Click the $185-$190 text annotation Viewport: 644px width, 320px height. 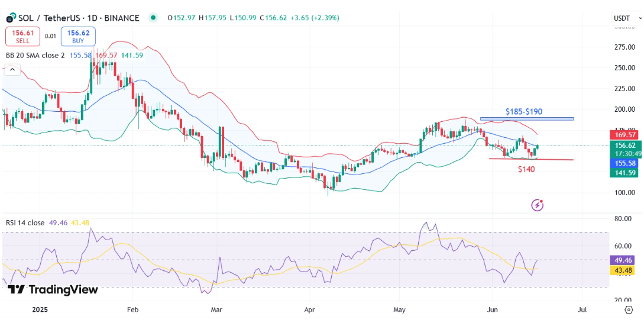pyautogui.click(x=523, y=111)
